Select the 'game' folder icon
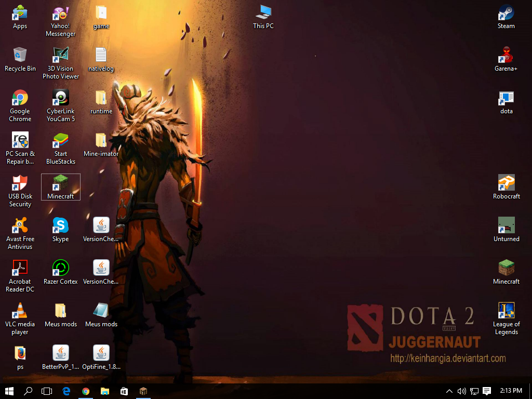This screenshot has height=399, width=532. tap(101, 17)
